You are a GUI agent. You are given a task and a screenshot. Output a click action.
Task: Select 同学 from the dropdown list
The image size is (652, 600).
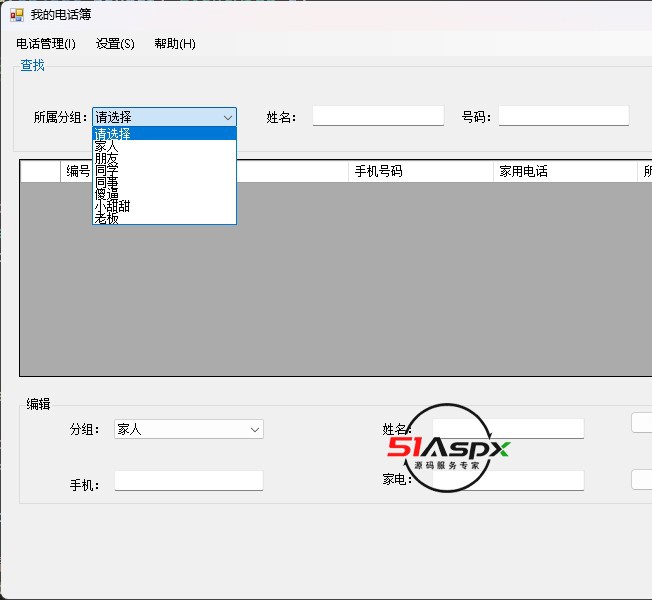(x=164, y=170)
